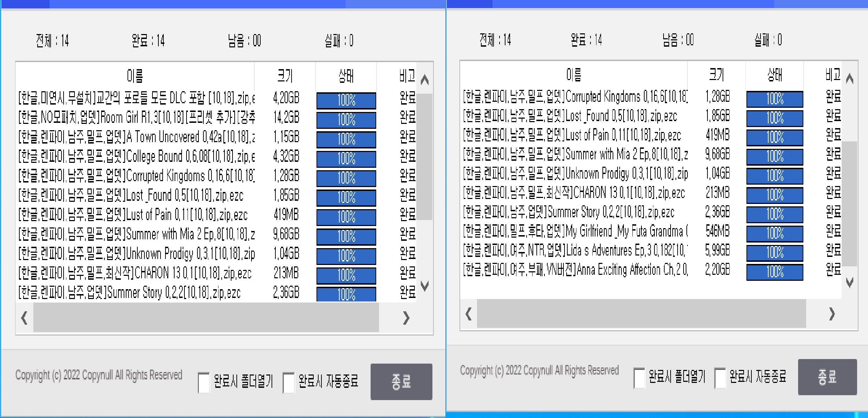Click scroll left arrow in left list
Screen dimensions: 868x418
[24, 318]
